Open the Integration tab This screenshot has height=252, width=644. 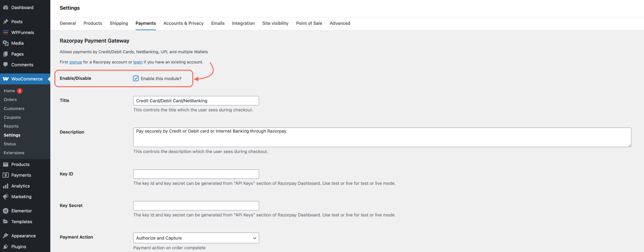pyautogui.click(x=244, y=23)
